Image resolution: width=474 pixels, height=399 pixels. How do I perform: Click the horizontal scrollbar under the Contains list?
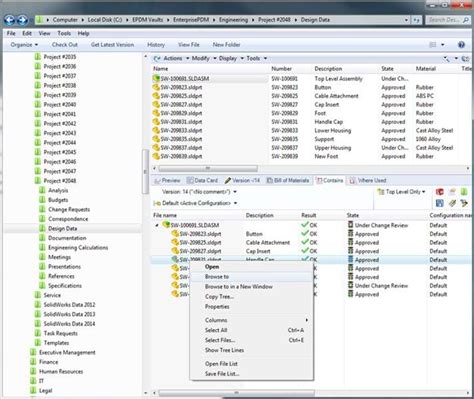click(237, 393)
